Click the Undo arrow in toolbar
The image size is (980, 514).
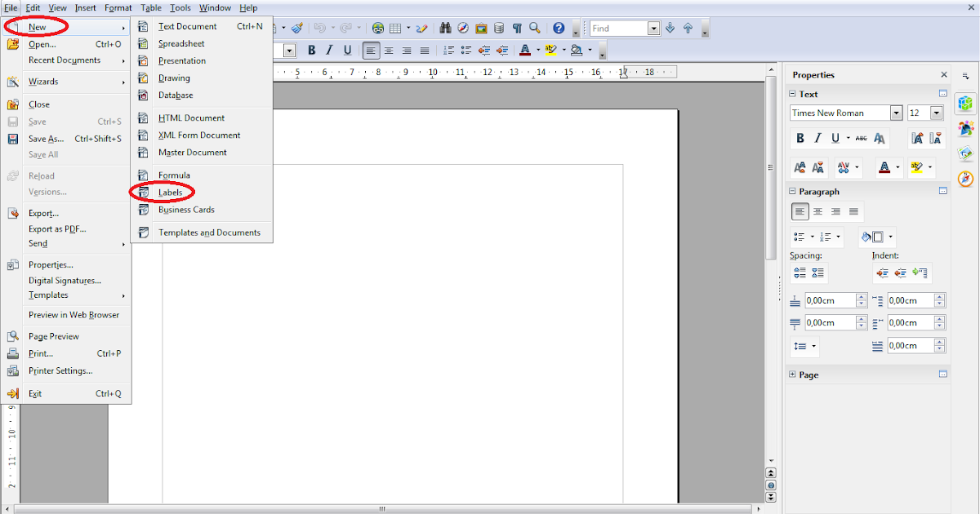[318, 28]
